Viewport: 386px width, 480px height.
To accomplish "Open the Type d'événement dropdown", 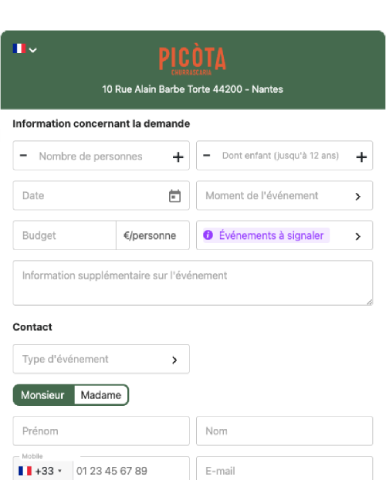I will pos(101,359).
